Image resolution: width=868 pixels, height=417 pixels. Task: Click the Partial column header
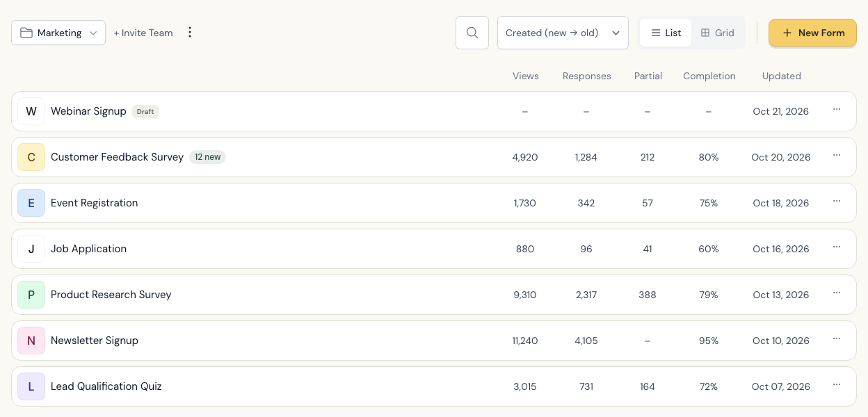[x=648, y=76]
